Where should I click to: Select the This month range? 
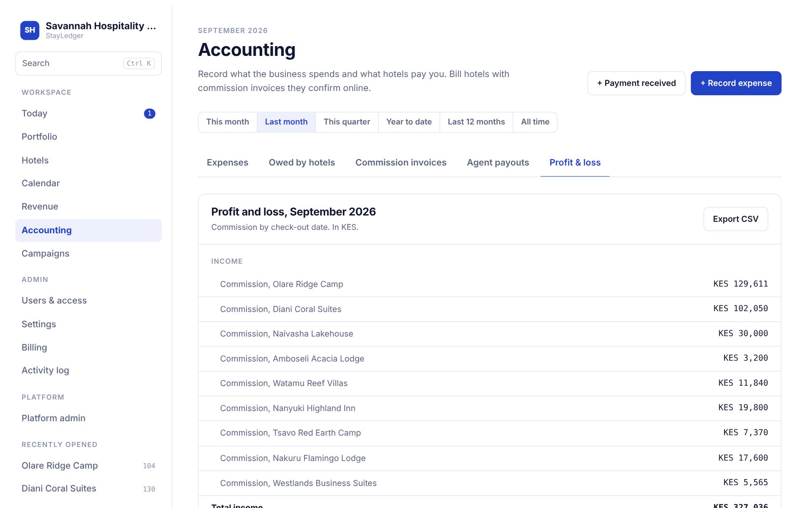[228, 122]
